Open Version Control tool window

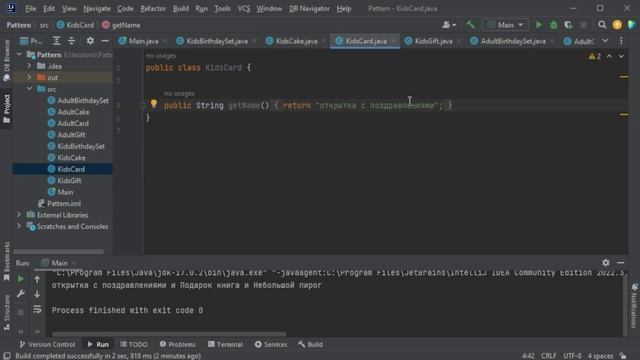coord(47,344)
